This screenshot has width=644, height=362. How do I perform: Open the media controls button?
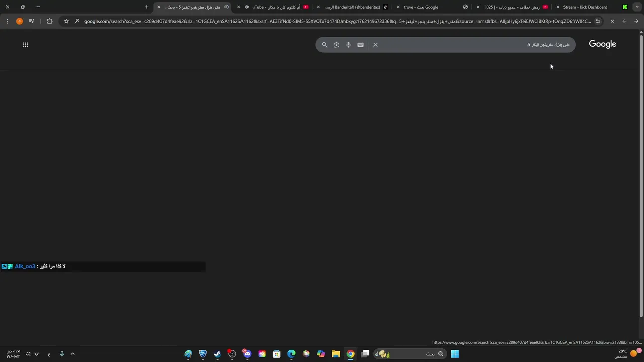coord(32,21)
